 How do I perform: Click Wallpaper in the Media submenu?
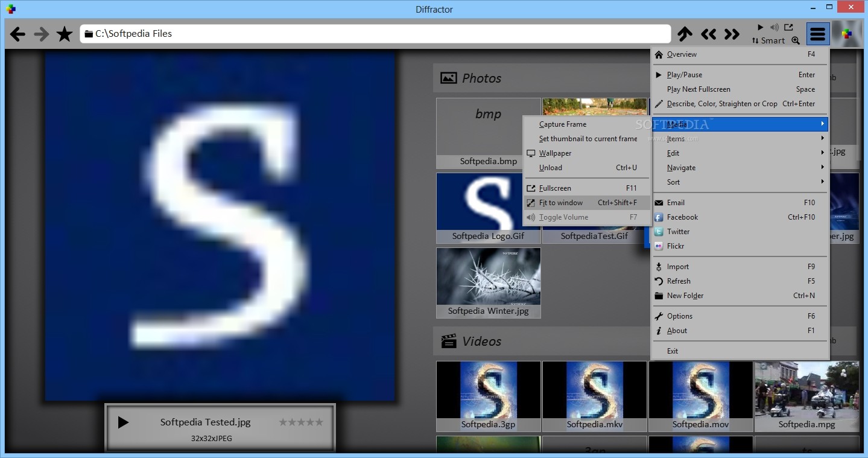587,153
